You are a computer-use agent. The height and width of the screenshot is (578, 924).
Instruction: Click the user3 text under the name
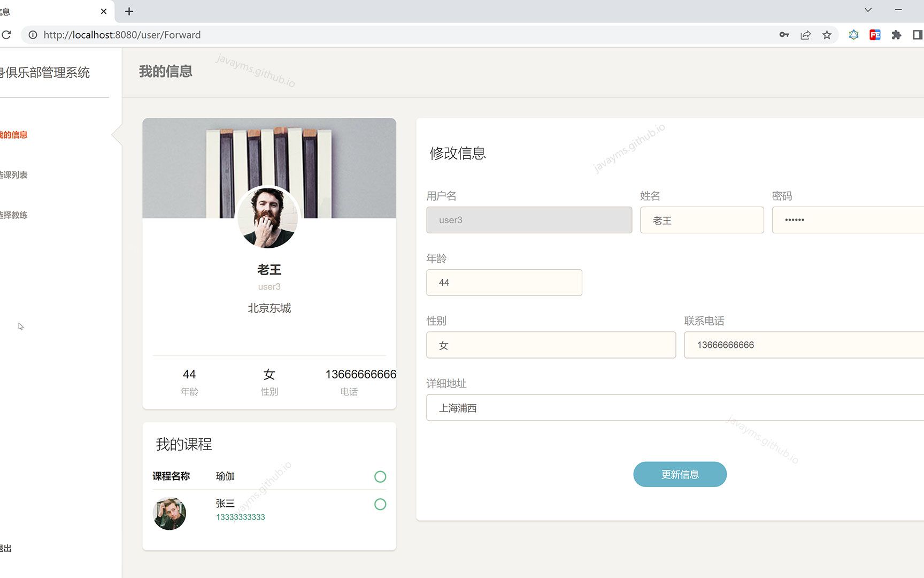[269, 287]
